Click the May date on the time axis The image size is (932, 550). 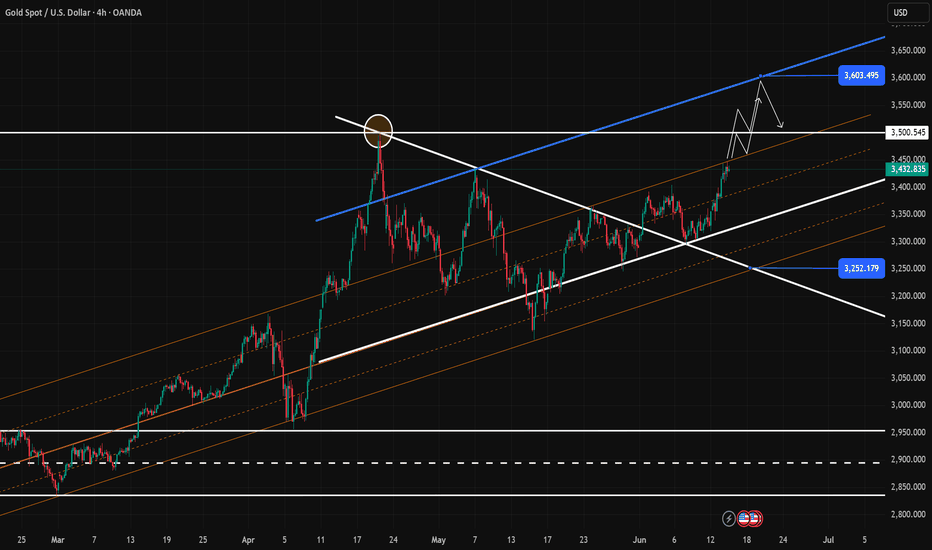[x=438, y=540]
